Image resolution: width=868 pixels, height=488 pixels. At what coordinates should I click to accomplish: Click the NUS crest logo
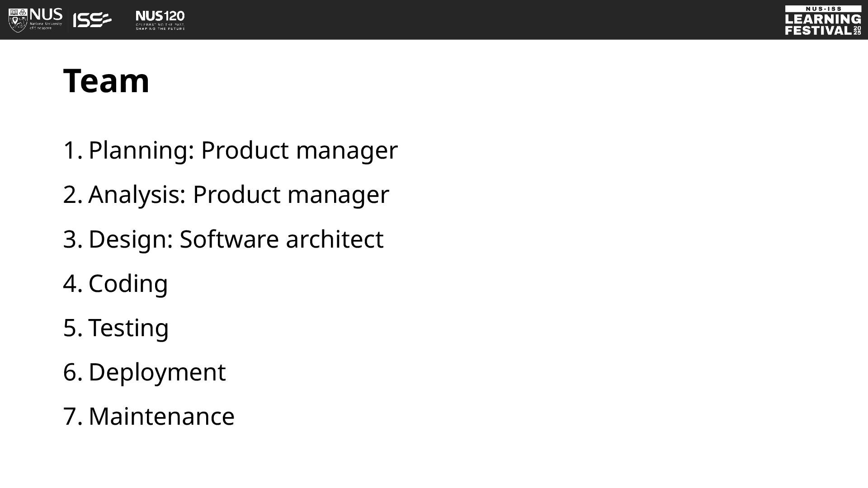(x=18, y=20)
